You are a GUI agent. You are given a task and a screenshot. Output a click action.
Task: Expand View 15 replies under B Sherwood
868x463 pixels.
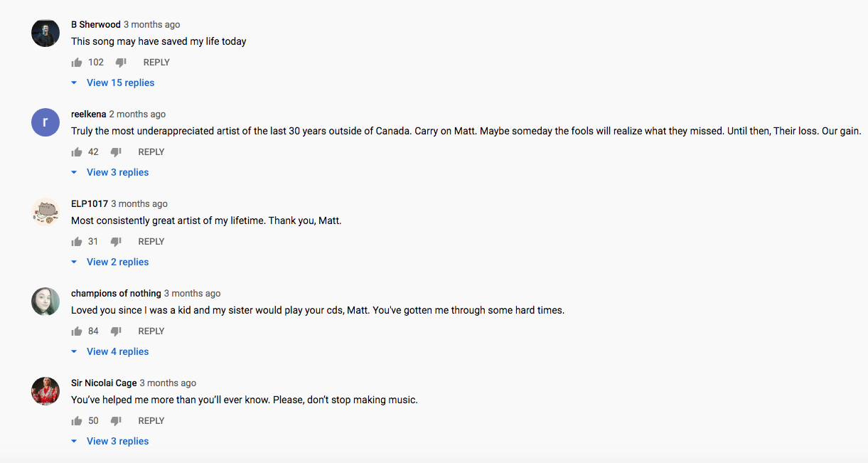pos(112,83)
